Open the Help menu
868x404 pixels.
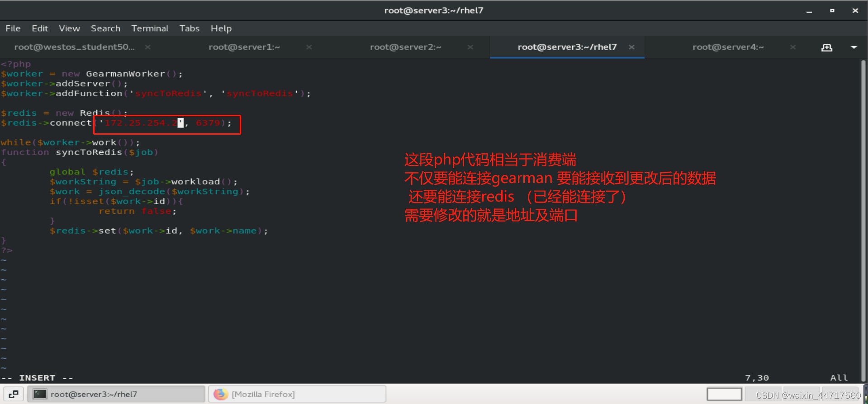tap(221, 28)
